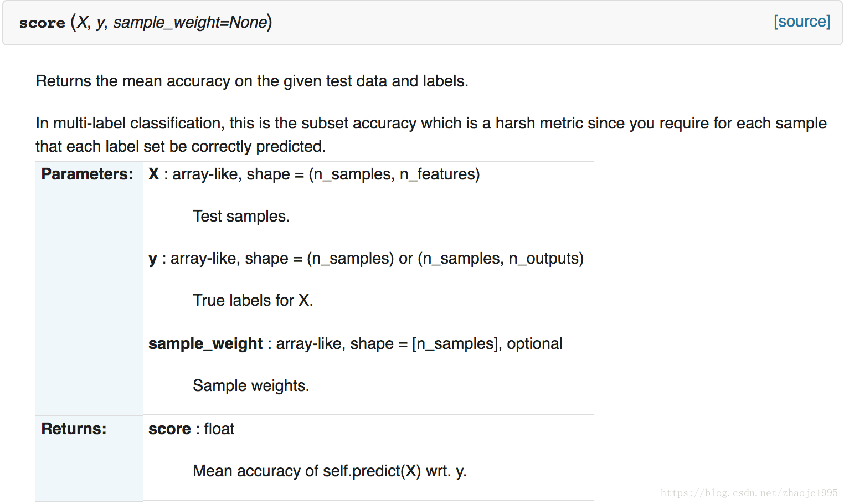The image size is (844, 504).
Task: Click the blog.csdn.net watermark URL
Action: coord(749,493)
